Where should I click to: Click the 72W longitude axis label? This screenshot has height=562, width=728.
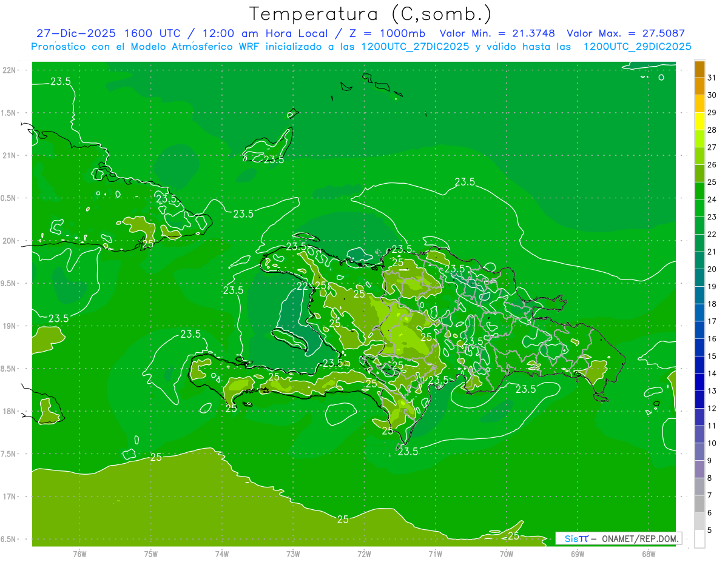364,554
